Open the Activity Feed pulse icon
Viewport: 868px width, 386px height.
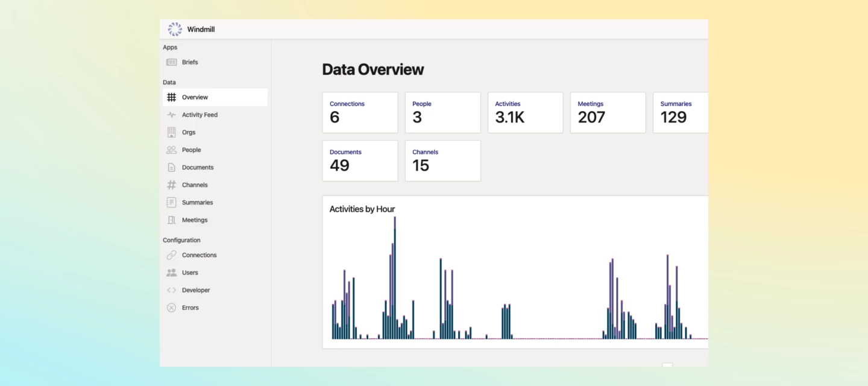[x=172, y=115]
